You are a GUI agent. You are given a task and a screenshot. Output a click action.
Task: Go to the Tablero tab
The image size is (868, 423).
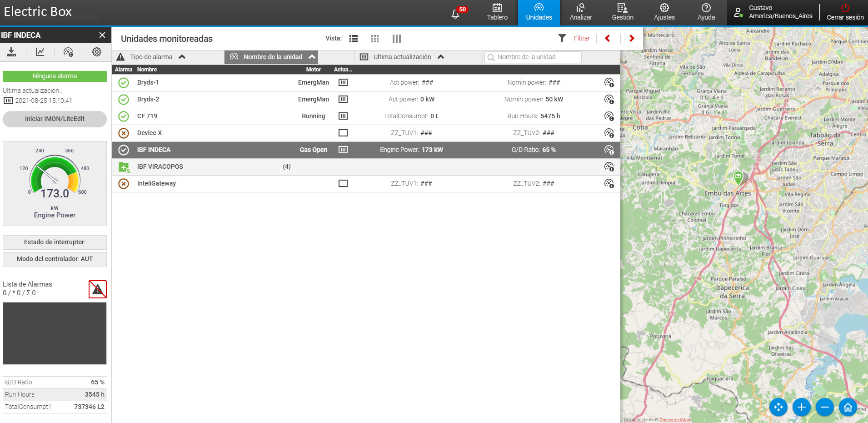pos(497,12)
